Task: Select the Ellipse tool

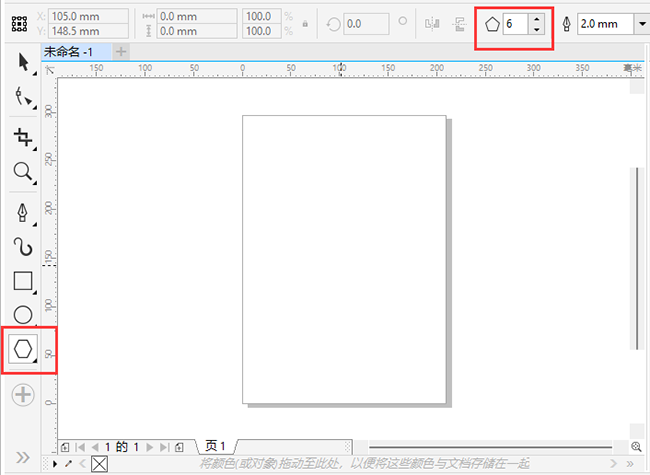Action: 23,315
